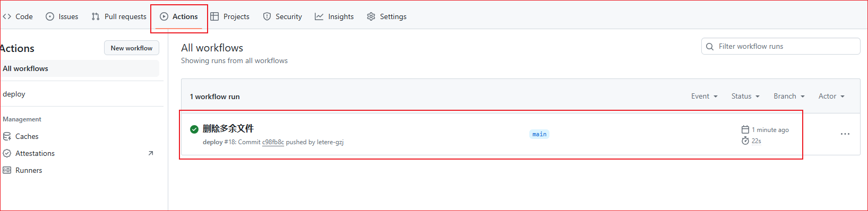Screen dimensions: 868x211
Task: Open the Code tab
Action: [18, 16]
